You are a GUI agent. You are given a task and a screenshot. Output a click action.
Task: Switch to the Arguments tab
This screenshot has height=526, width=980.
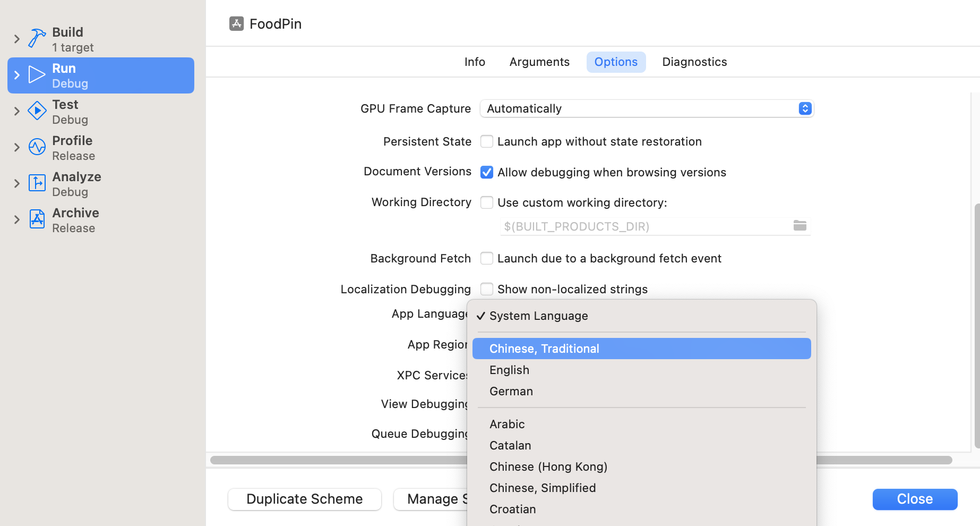tap(539, 62)
